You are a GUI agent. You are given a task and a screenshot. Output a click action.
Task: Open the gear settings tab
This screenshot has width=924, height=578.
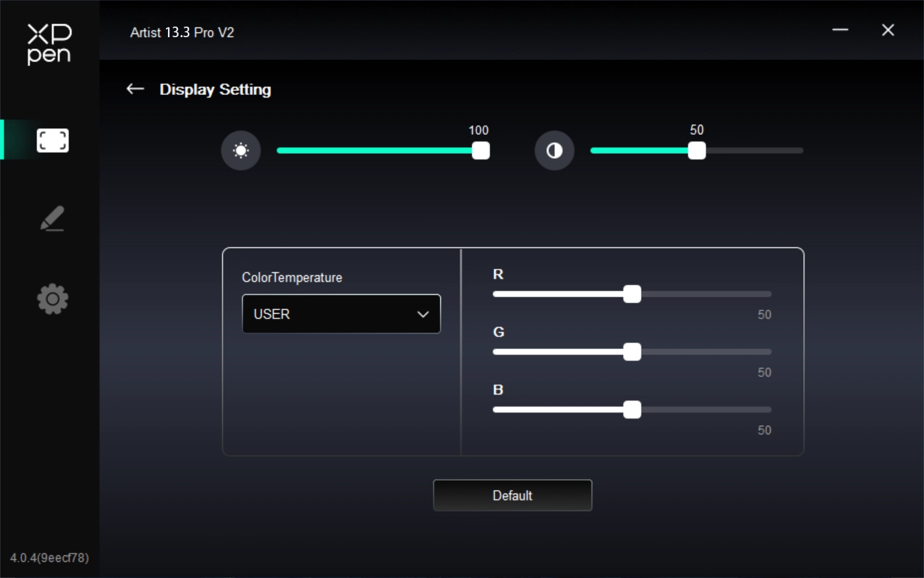tap(52, 299)
